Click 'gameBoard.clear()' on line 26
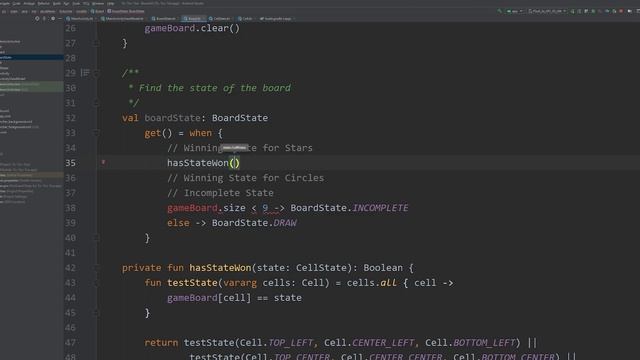Screen dimensions: 640x360 click(x=192, y=28)
